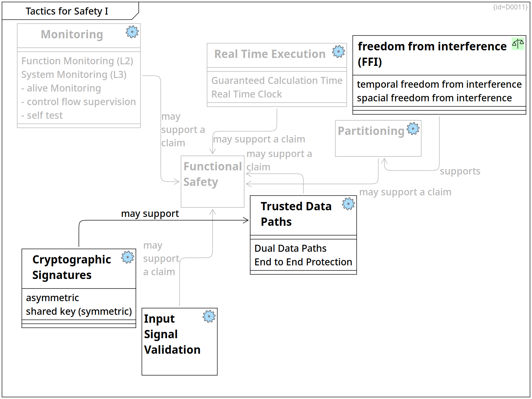Click the balance scale icon on FFI box

518,43
